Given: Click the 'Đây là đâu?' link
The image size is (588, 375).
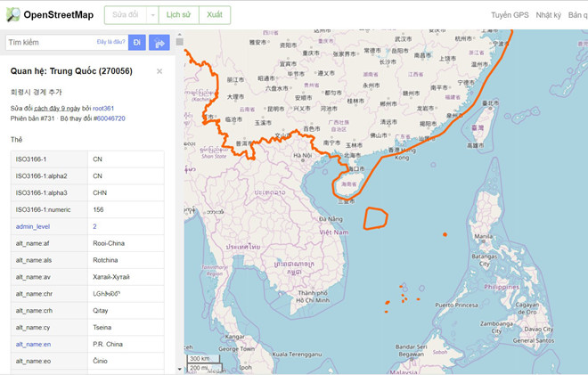Looking at the screenshot, I should tap(110, 42).
